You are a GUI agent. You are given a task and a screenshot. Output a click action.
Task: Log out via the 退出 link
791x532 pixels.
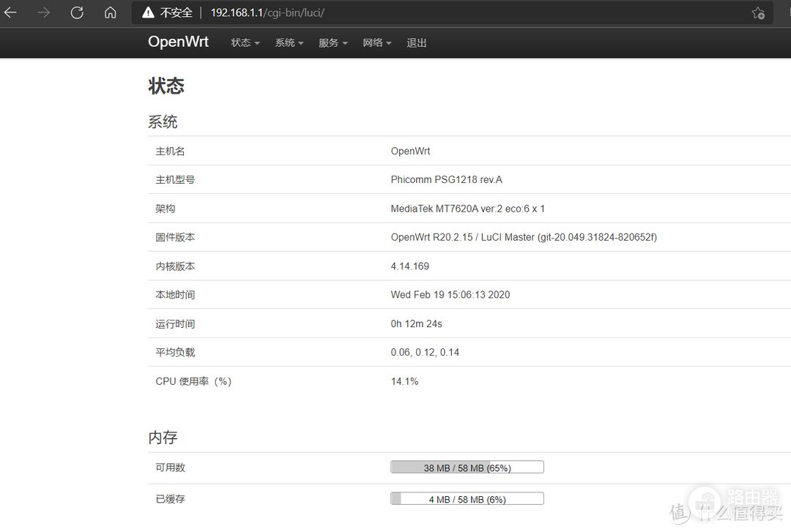(x=417, y=43)
